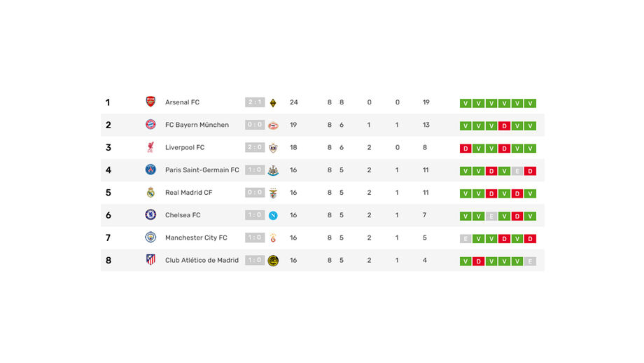Screen dimensions: 644x363
Task: Open the 2 : 0 score badge for Liverpool
Action: (255, 147)
